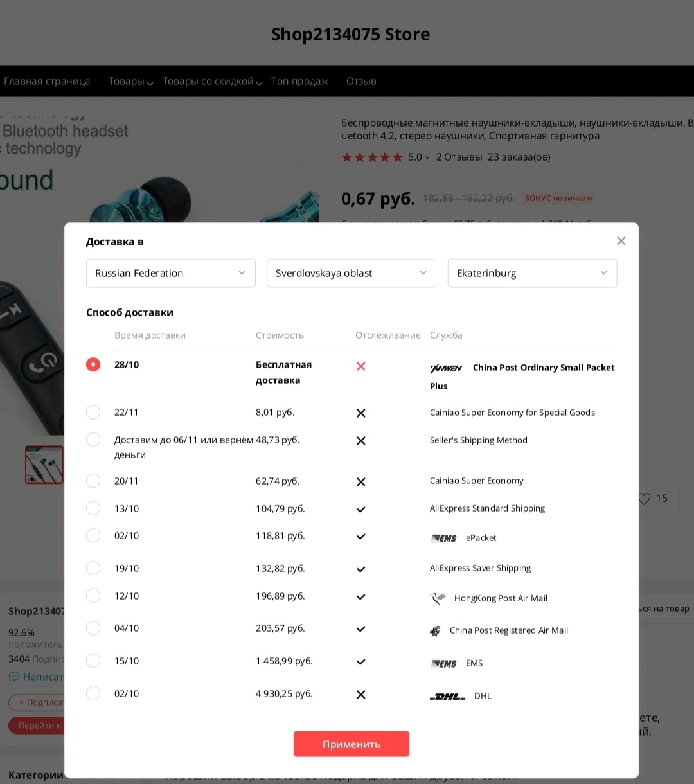Screen dimensions: 694x784
Task: Click tracking checkmark for AliExpress Standard Shipping
Action: point(361,510)
